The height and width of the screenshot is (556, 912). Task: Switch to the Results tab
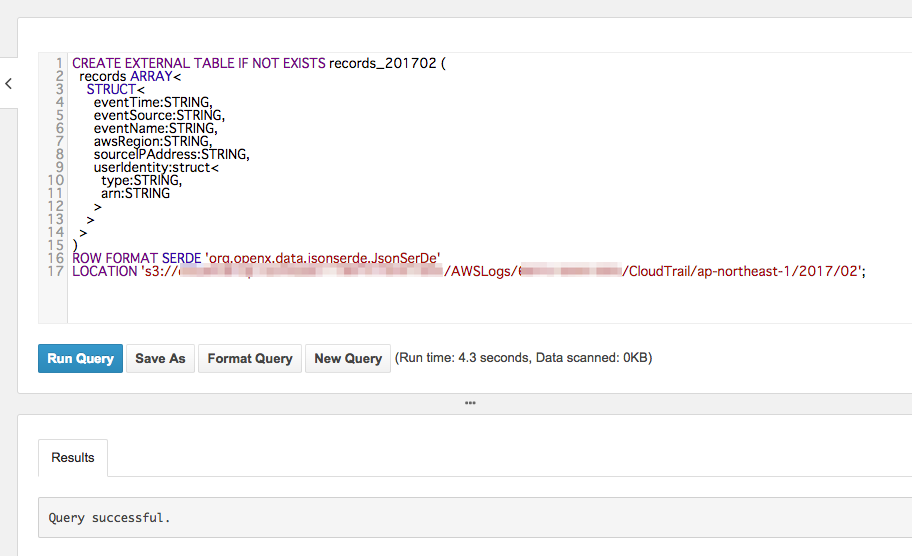coord(73,457)
